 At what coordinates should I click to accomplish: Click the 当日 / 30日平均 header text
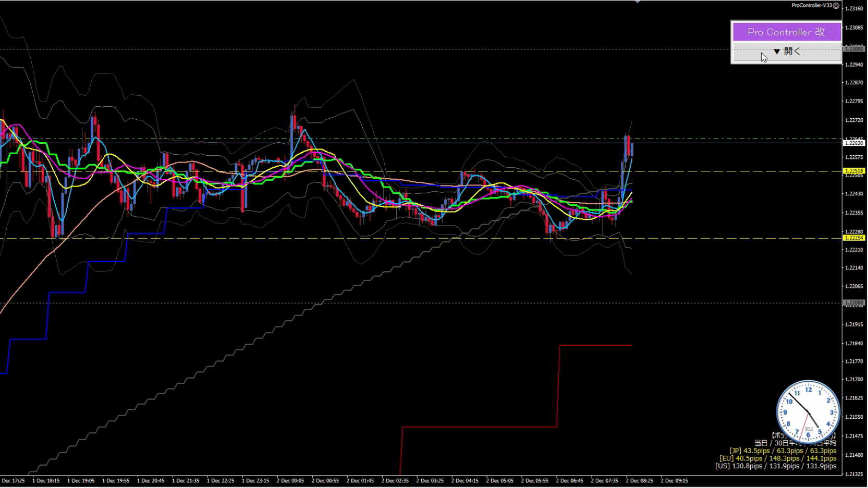[794, 443]
